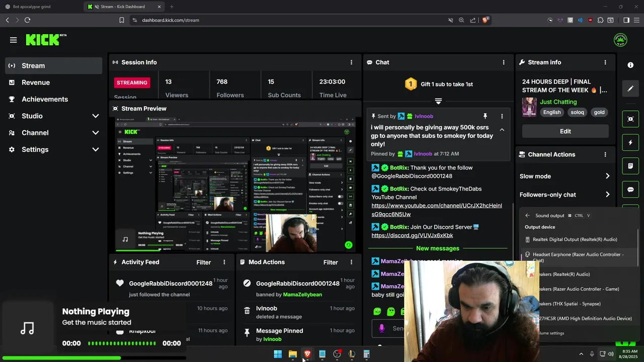This screenshot has height=362, width=644.
Task: Select Headset Earphone Razer Chat output device
Action: [x=579, y=257]
